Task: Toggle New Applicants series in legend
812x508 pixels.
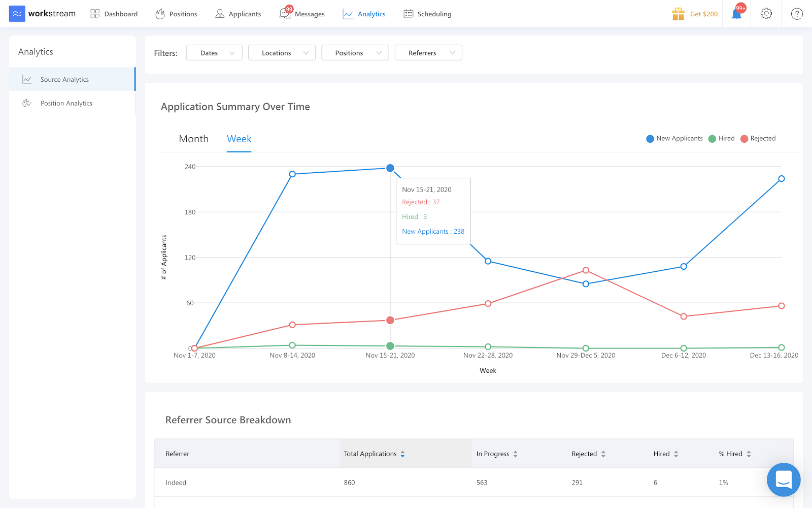Action: [x=674, y=139]
